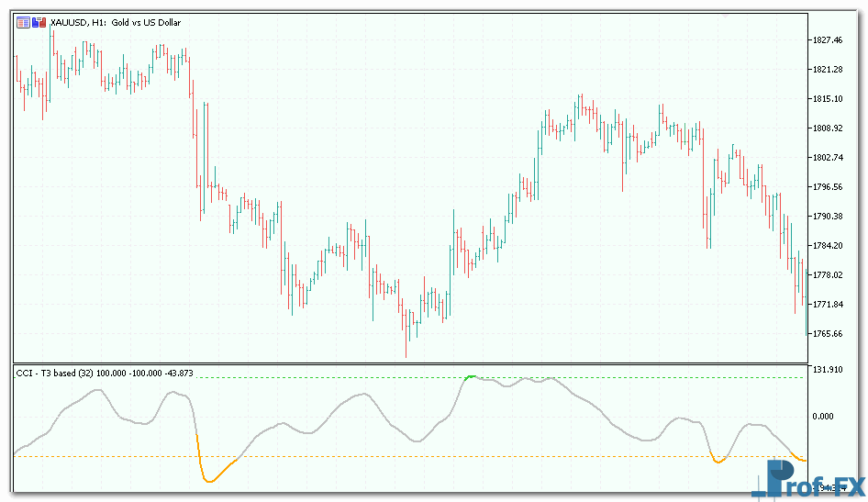Click the 1790.38 price scale label

coord(827,217)
